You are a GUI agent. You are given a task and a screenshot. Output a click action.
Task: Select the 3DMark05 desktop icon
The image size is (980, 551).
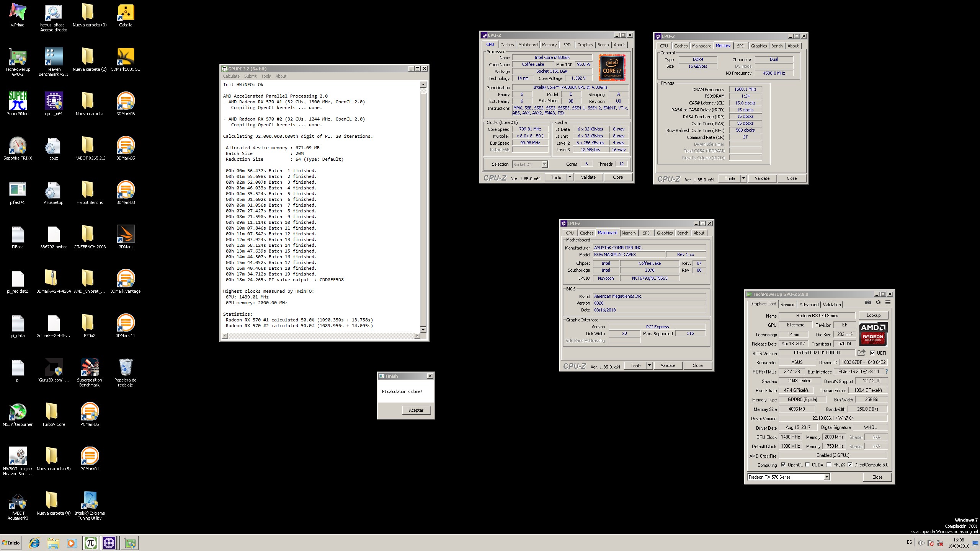pyautogui.click(x=126, y=148)
